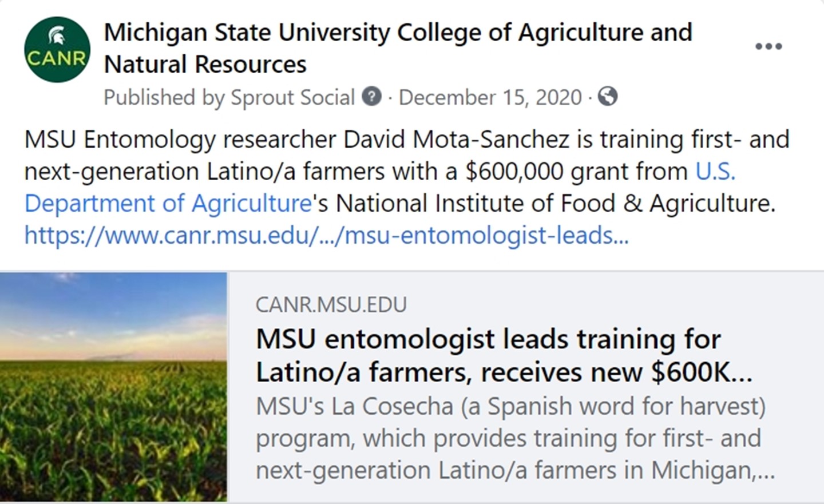824x504 pixels.
Task: Click the "Natural Resources" line of page title
Action: click(x=205, y=65)
